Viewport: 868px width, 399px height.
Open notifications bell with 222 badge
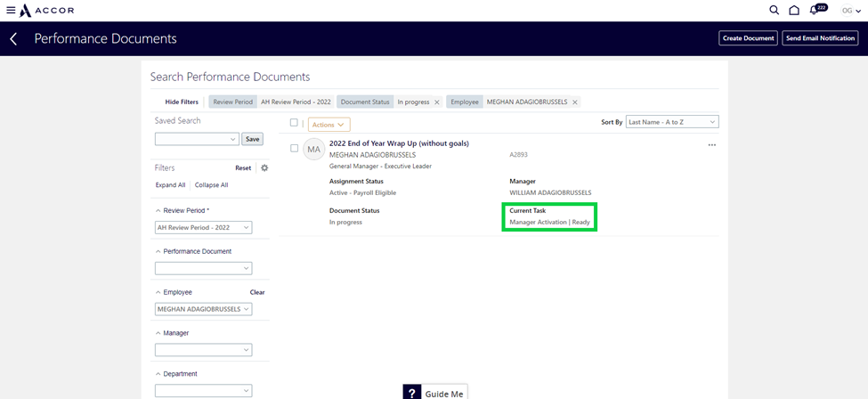click(x=817, y=10)
